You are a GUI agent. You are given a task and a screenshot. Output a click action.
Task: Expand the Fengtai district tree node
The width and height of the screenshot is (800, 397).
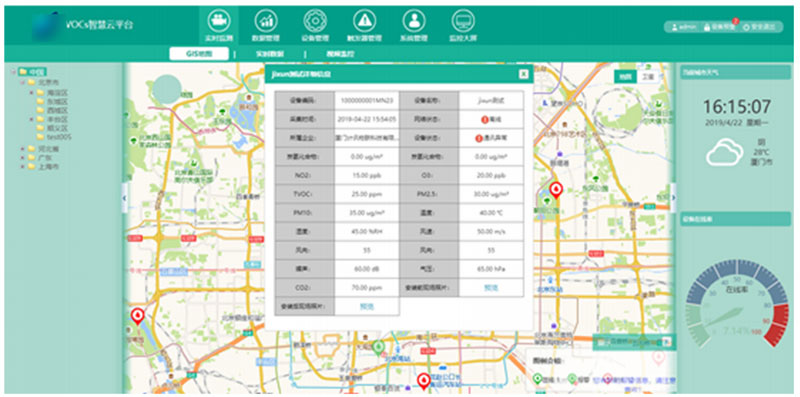click(x=32, y=119)
